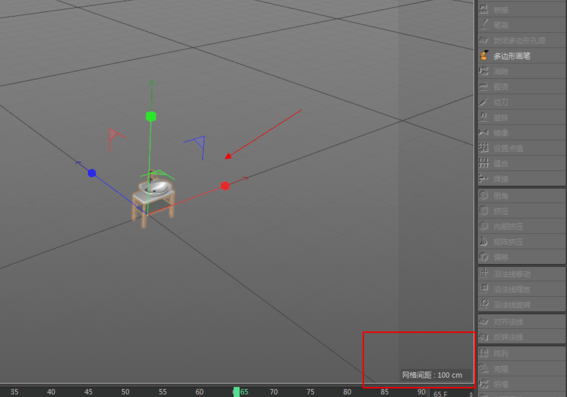Image resolution: width=567 pixels, height=397 pixels.
Task: Select the 缝合 (Stitch and Sew) icon
Action: point(483,163)
